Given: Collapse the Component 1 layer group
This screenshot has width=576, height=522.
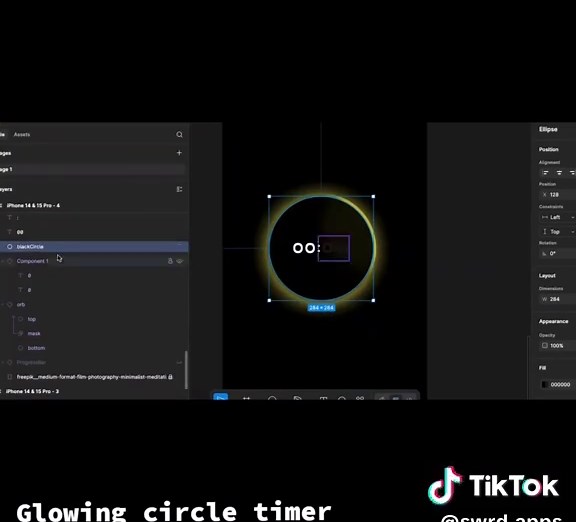Looking at the screenshot, I should click(2, 261).
